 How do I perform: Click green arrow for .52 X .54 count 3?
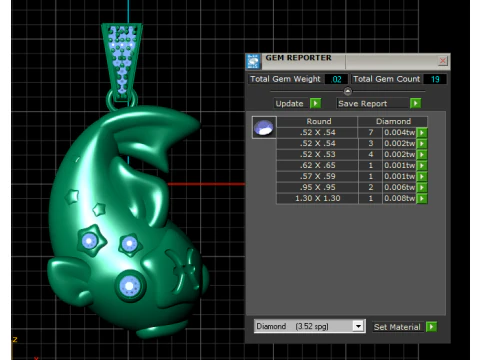422,144
